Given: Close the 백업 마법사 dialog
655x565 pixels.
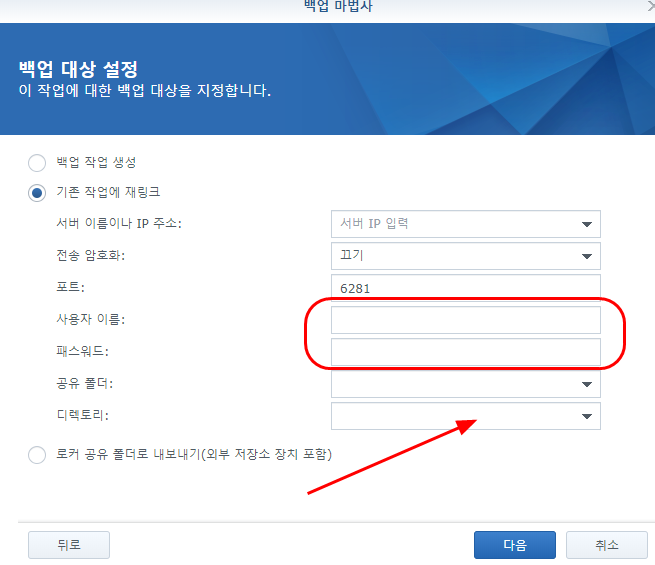Looking at the screenshot, I should coord(651,6).
